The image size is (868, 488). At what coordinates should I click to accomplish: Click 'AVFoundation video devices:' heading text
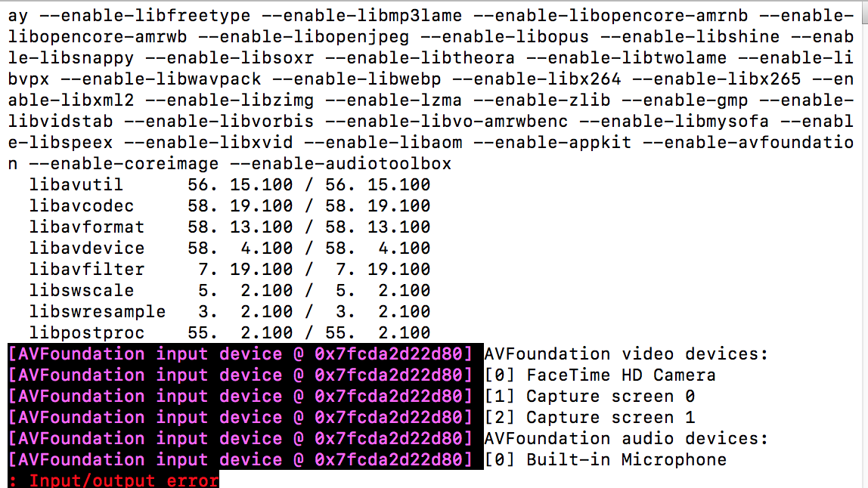(x=627, y=354)
